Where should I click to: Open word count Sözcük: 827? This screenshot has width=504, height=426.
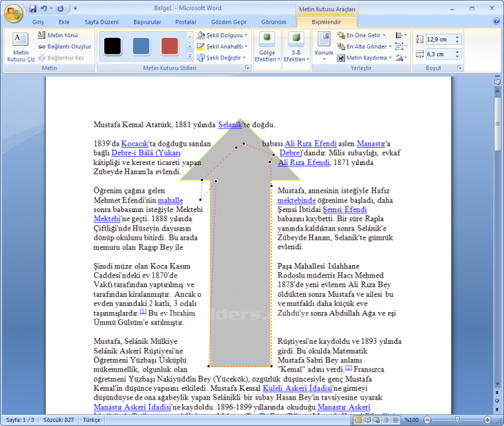59,420
